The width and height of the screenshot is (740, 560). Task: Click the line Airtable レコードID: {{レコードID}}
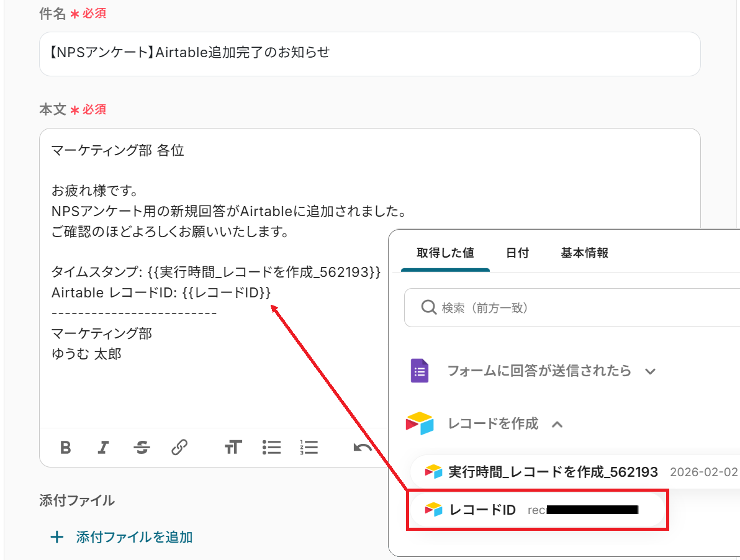161,292
